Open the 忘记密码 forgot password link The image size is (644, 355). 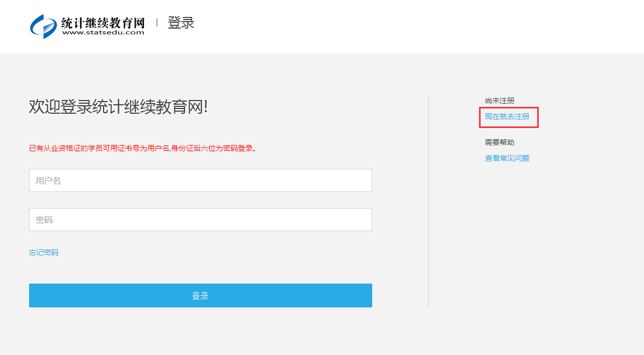click(x=44, y=252)
